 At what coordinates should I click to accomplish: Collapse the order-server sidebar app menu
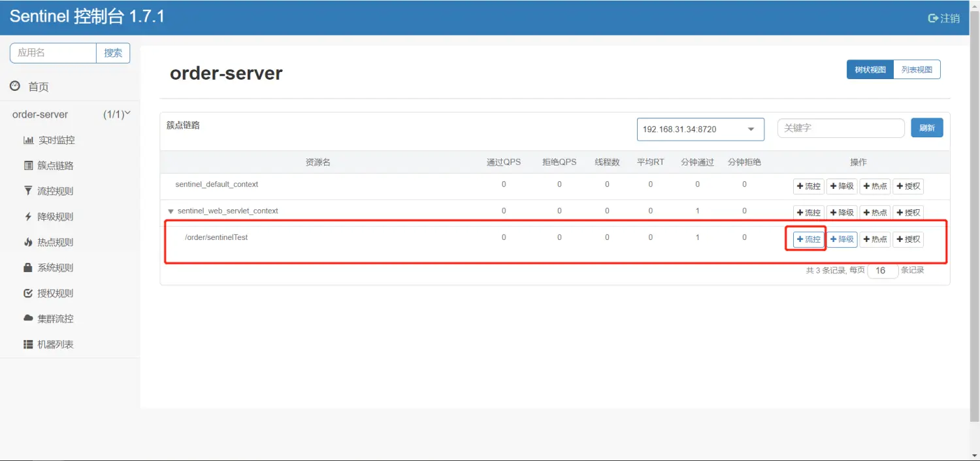pos(127,114)
